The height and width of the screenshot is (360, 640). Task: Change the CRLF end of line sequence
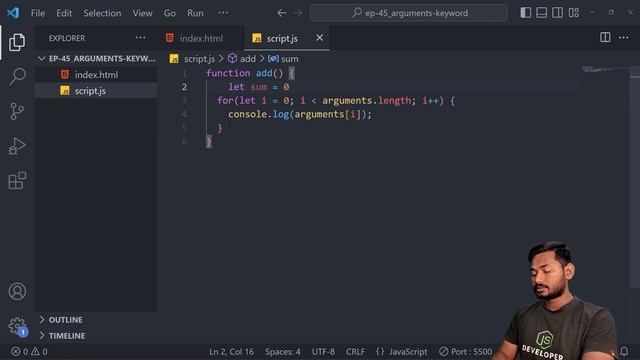[356, 351]
